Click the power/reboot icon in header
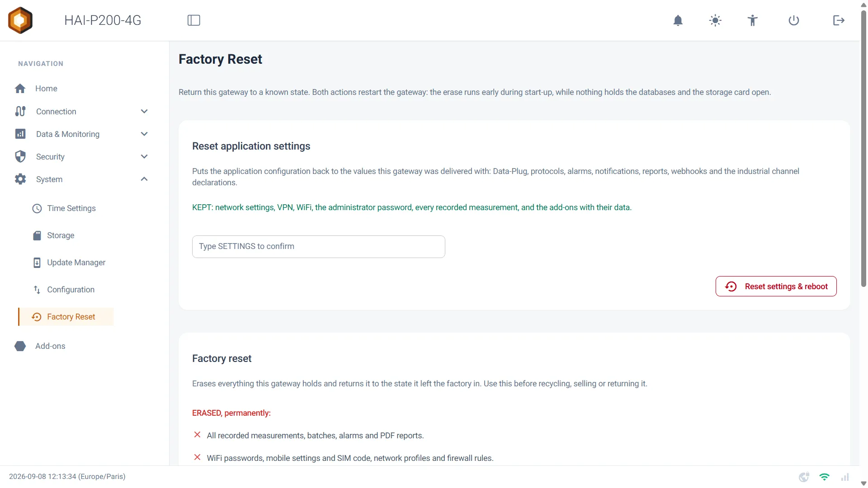Screen dimensions: 868x488 pos(794,20)
